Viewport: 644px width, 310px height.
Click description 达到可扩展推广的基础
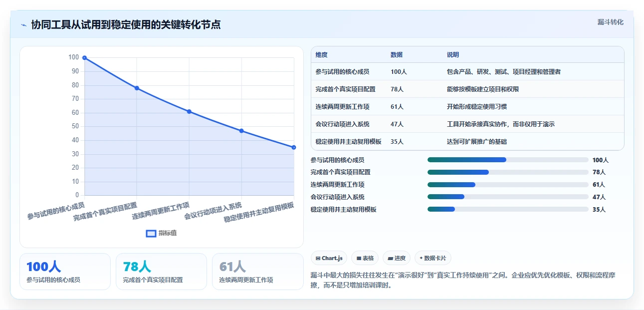click(477, 142)
